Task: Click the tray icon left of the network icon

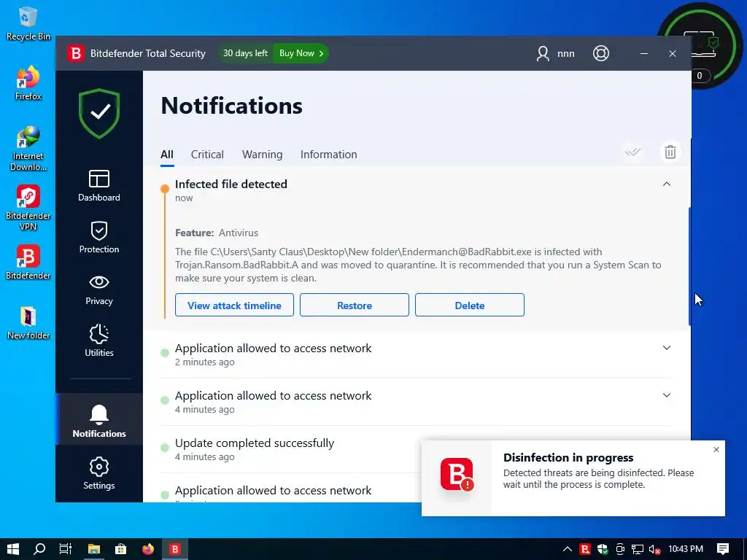Action: [620, 549]
